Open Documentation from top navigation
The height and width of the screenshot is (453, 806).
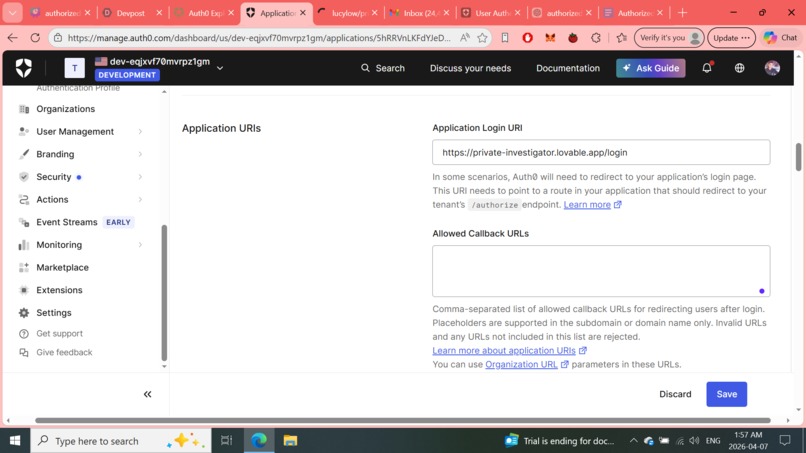point(567,68)
